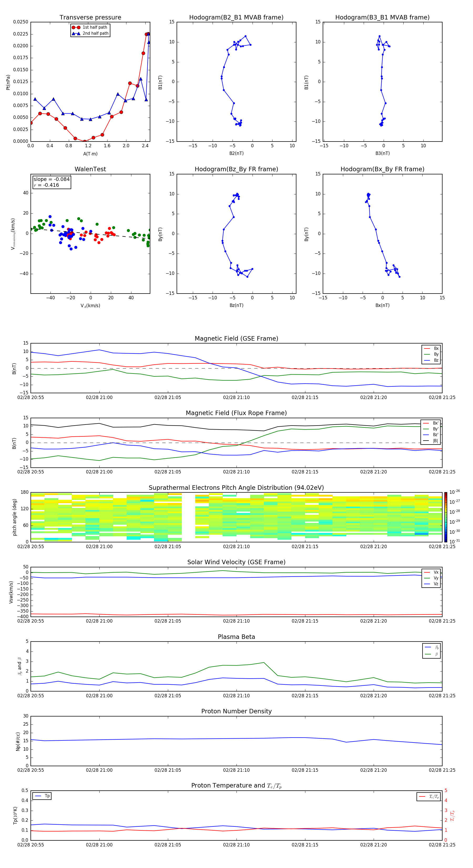Click the "Hodogram(B3_B1 MVAB frame)" title
This screenshot has width=473, height=868.
(x=382, y=18)
